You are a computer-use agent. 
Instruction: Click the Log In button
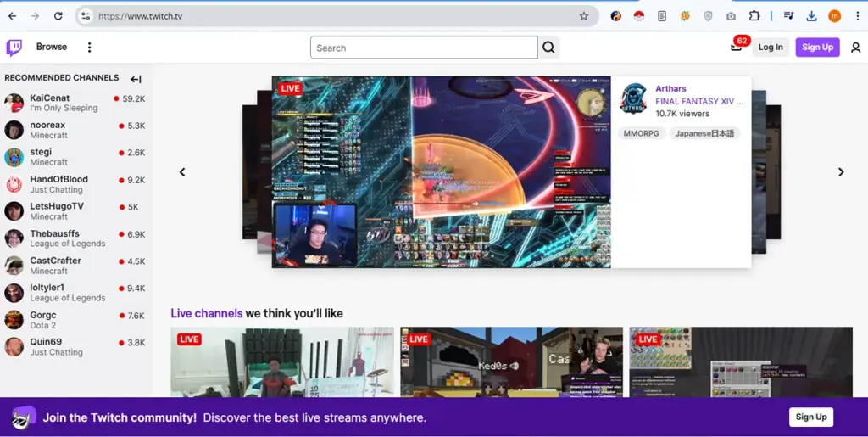click(x=771, y=47)
